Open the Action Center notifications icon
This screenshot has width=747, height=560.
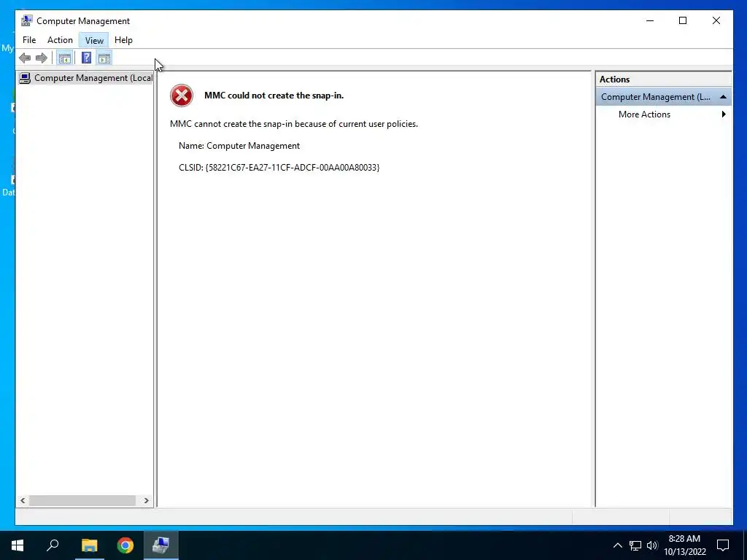(723, 545)
